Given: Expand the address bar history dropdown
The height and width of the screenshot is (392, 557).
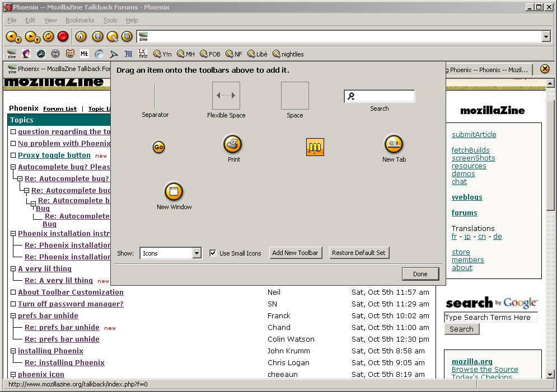Looking at the screenshot, I should pos(546,36).
